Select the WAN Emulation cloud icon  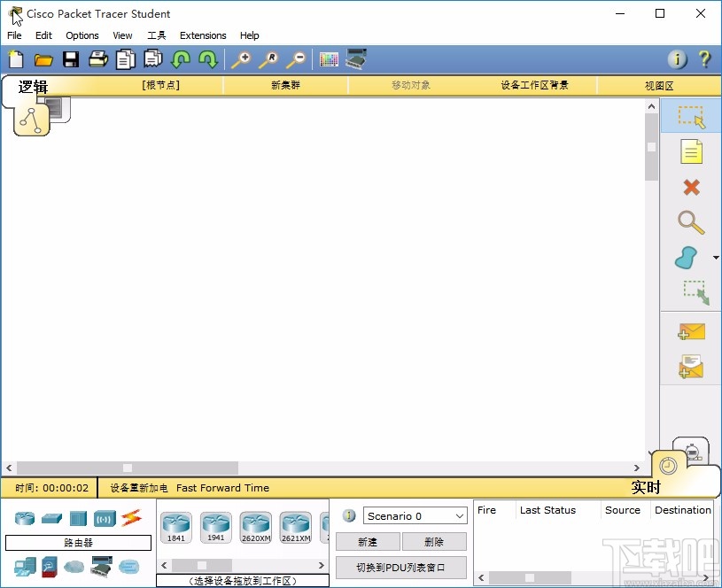pyautogui.click(x=74, y=567)
